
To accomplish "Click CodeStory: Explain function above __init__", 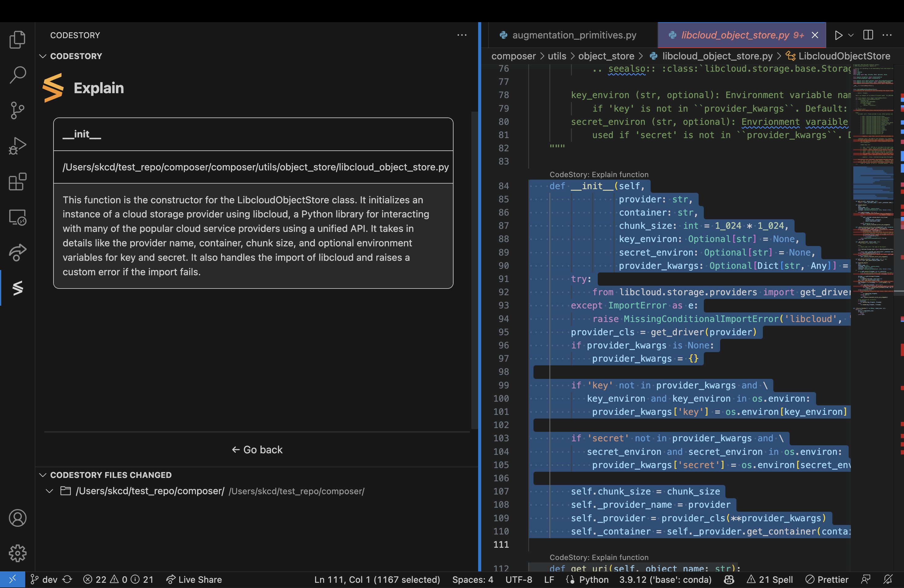I will [599, 174].
